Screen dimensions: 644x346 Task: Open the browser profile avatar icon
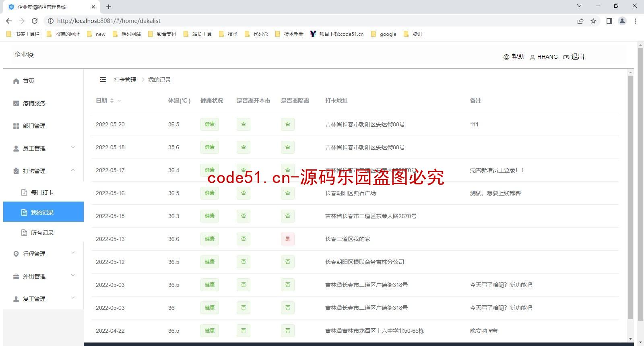[622, 21]
